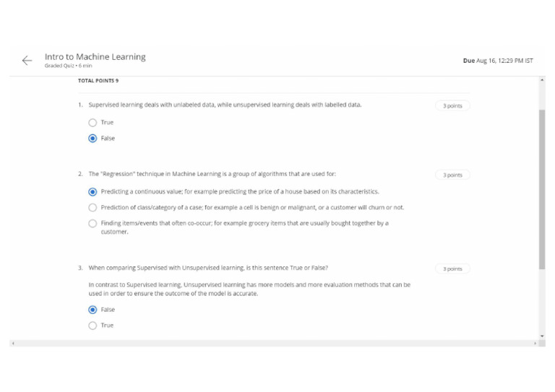Screen dimensions: 555x392
Task: Click the horizontal scrollbar track
Action: (x=273, y=343)
